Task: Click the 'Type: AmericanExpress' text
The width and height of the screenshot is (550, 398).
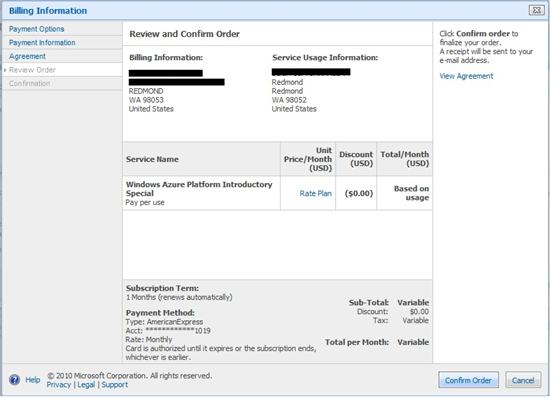Action: (x=164, y=322)
